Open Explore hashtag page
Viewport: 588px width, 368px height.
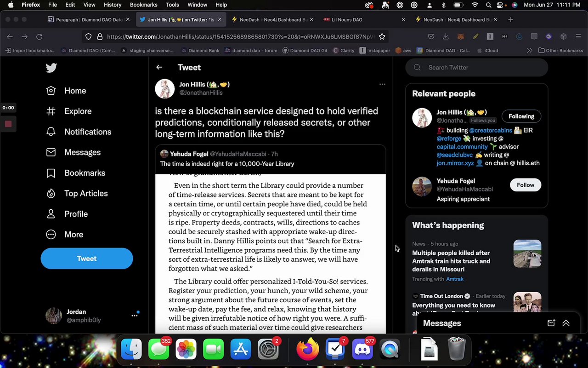click(x=69, y=111)
